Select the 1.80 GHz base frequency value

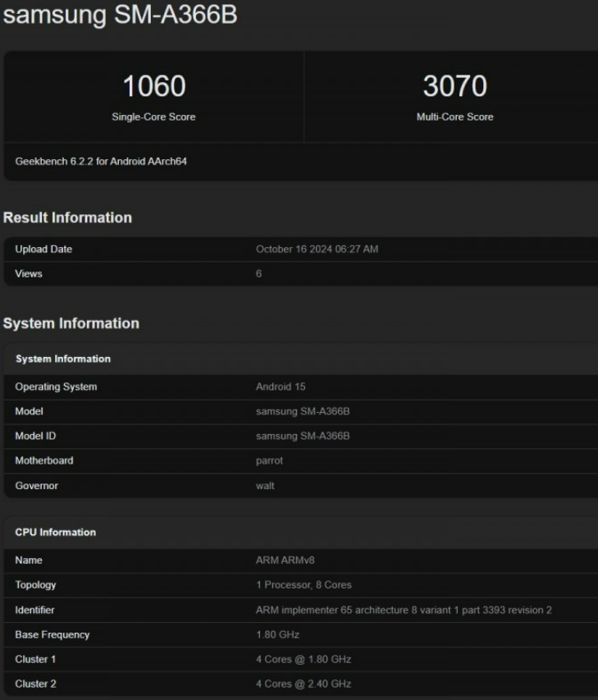tap(277, 634)
